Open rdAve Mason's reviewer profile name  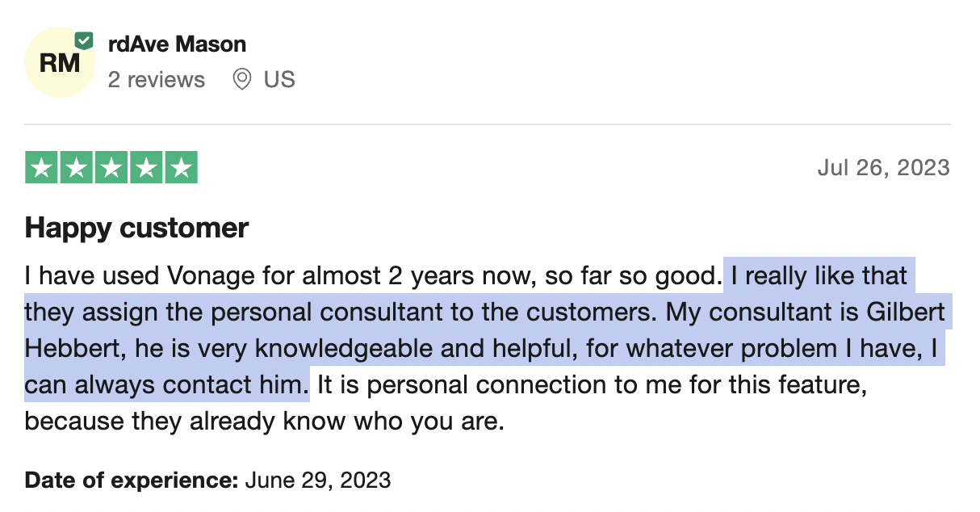coord(177,44)
